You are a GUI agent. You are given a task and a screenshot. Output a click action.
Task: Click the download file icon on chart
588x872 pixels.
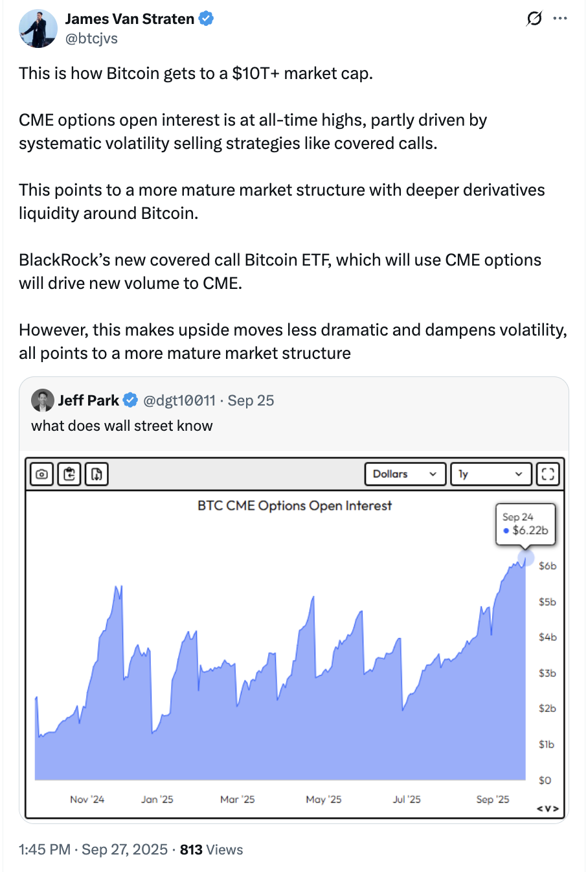pyautogui.click(x=96, y=474)
